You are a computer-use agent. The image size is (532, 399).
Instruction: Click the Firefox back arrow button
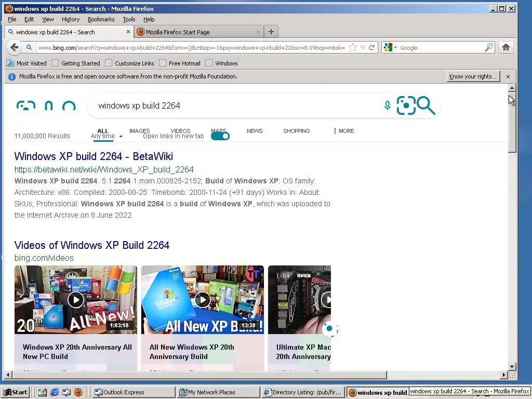pos(14,47)
